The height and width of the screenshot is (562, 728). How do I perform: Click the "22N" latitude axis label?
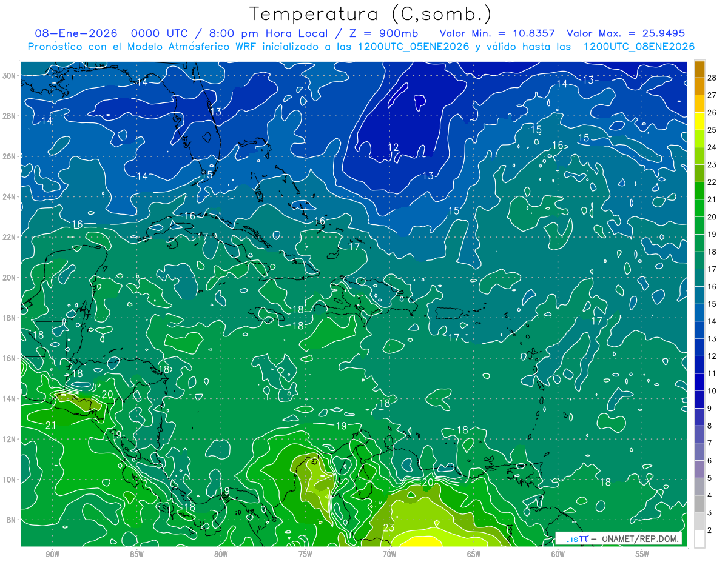click(10, 237)
